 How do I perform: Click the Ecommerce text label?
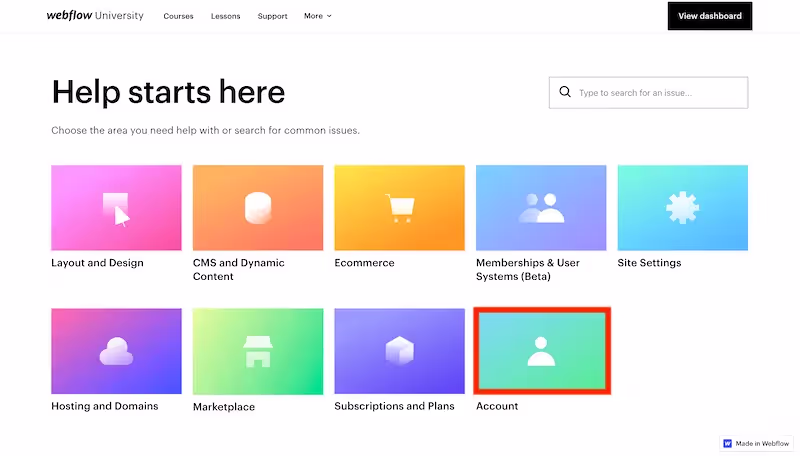(x=364, y=263)
